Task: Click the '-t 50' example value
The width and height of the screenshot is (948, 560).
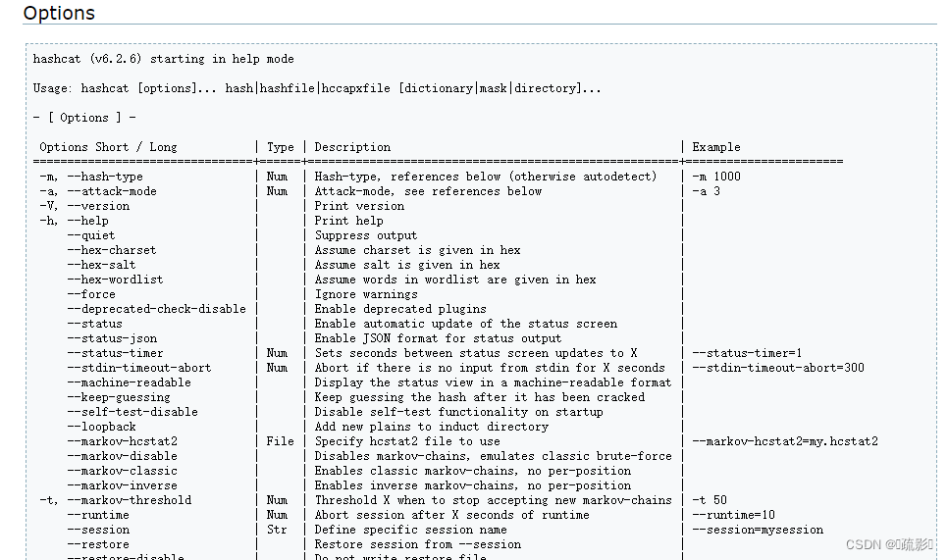Action: point(710,500)
